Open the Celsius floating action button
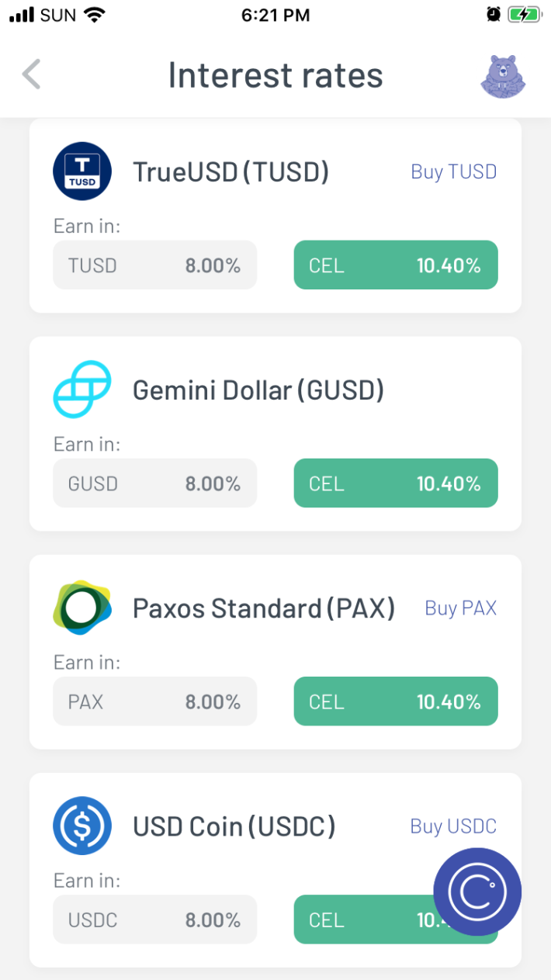Viewport: 551px width, 980px height. coord(477,892)
